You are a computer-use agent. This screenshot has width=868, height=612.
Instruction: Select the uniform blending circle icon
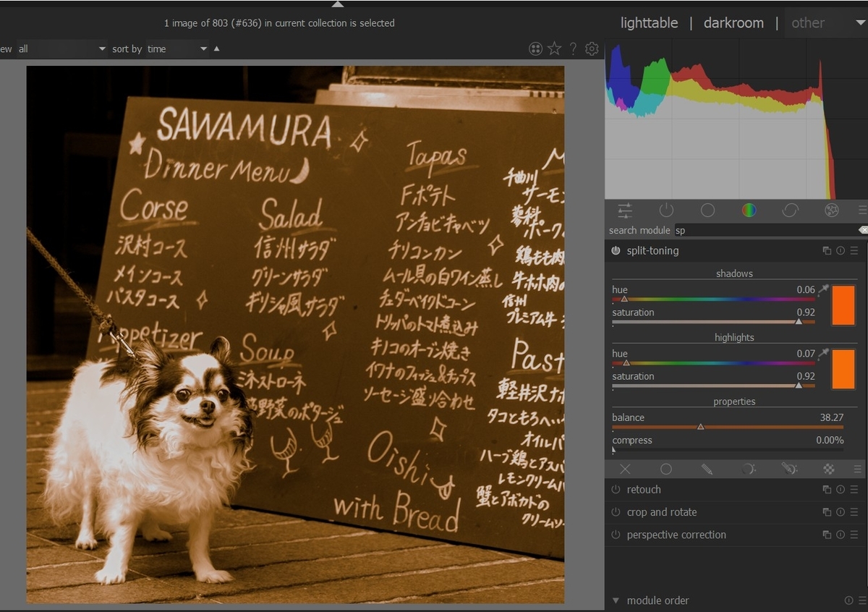(x=666, y=469)
